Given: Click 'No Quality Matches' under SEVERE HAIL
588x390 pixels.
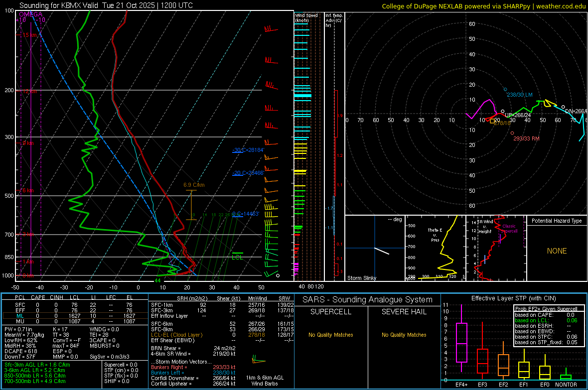Looking at the screenshot, I should click(x=404, y=335).
